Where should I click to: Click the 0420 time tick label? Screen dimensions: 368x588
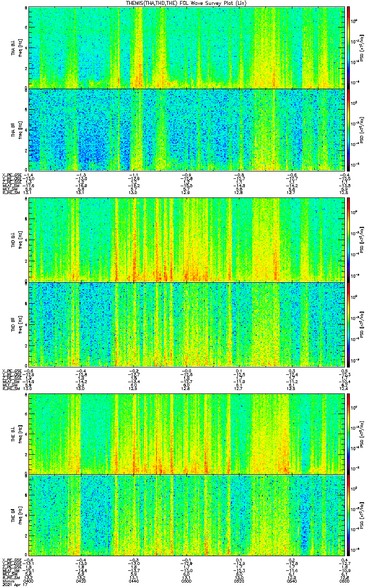coord(81,581)
